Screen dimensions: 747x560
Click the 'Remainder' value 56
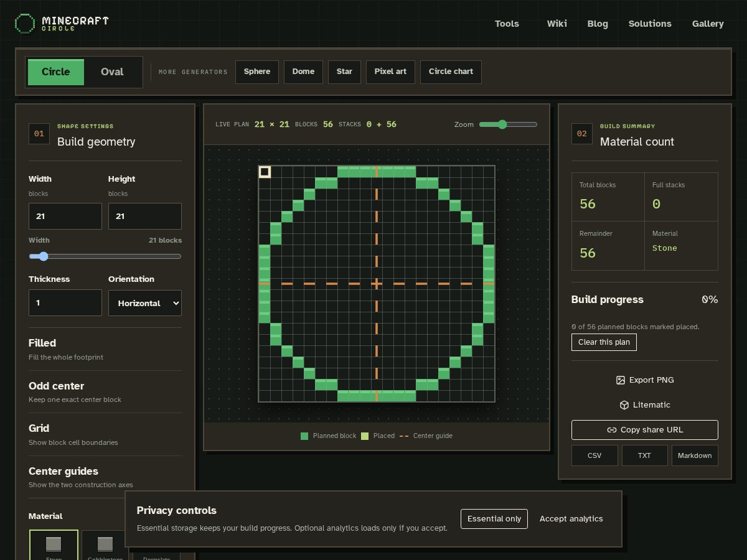tap(588, 253)
